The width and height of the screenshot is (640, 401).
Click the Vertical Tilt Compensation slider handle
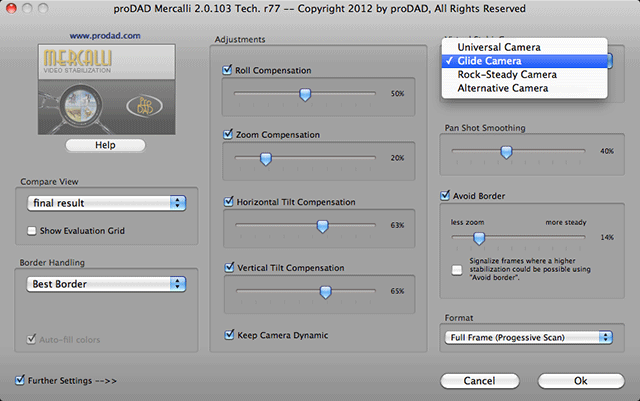coord(325,292)
